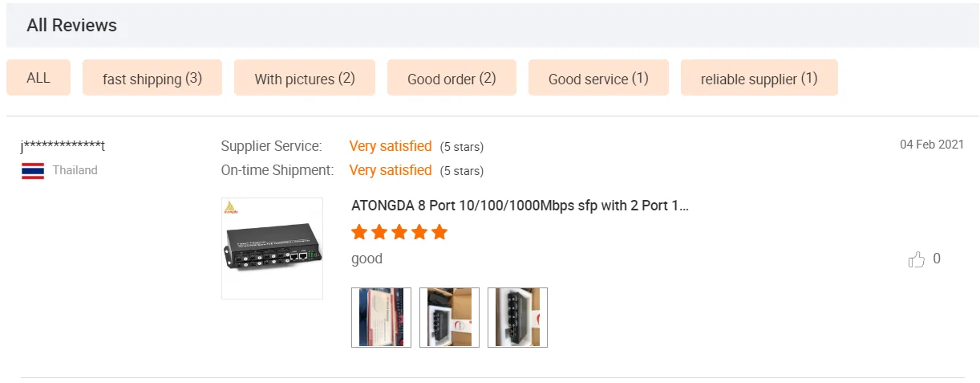Viewport: 980px width, 383px height.
Task: Select the reliable supplier filter
Action: click(x=759, y=79)
